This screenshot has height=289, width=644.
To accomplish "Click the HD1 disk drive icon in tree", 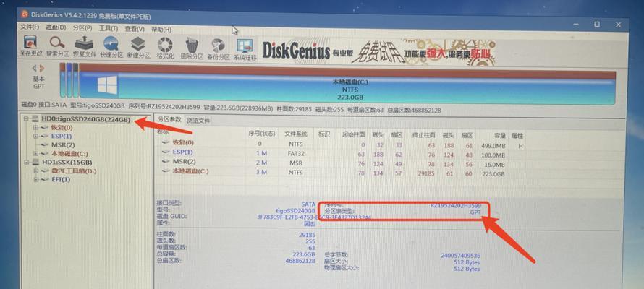I will (35, 163).
